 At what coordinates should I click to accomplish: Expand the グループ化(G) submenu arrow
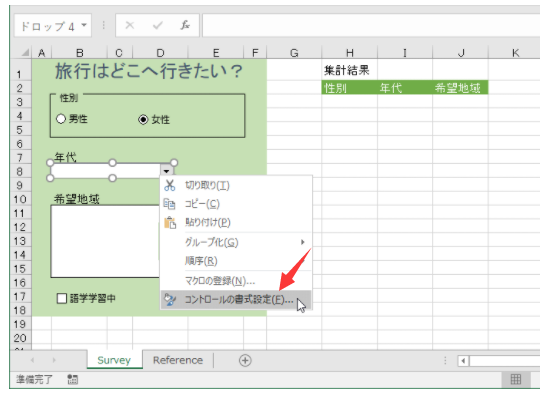coord(303,242)
